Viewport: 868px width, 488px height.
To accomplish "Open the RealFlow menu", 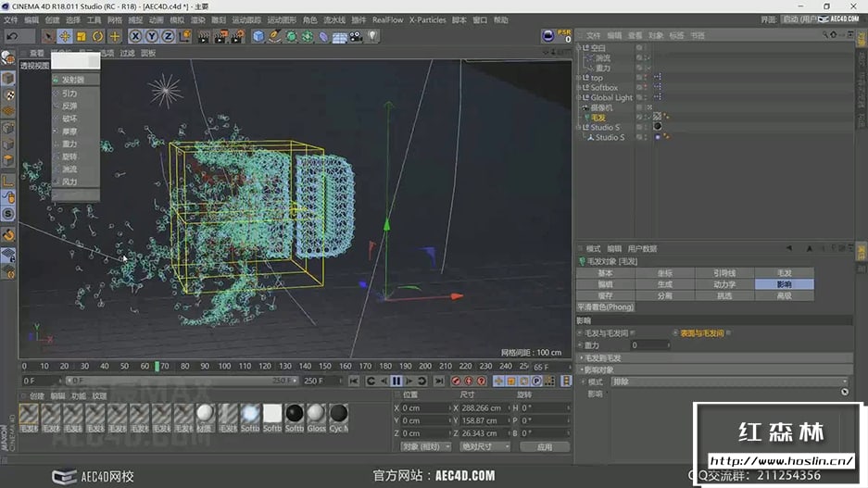I will coord(386,19).
